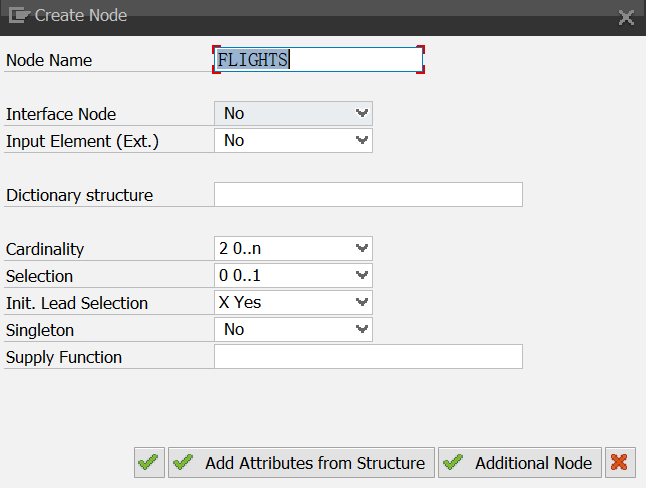Open the Input Element (Ext.) dropdown
646x488 pixels.
pyautogui.click(x=293, y=141)
